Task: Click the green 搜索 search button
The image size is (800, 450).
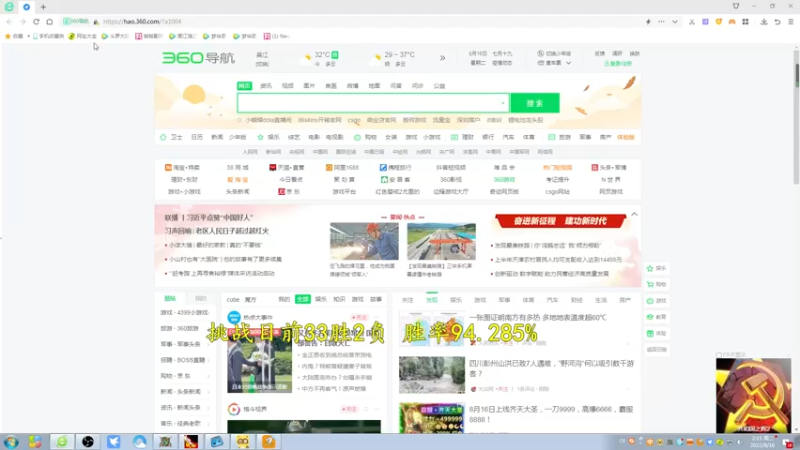Action: click(535, 103)
